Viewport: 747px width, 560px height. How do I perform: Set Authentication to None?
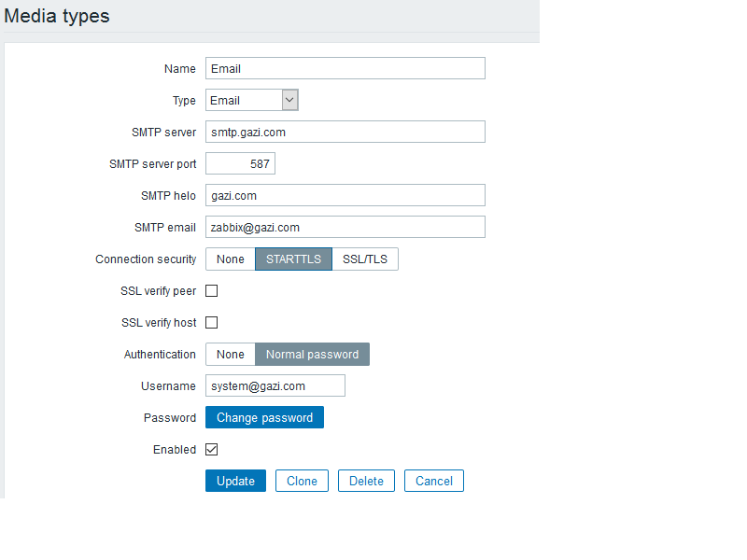point(231,354)
